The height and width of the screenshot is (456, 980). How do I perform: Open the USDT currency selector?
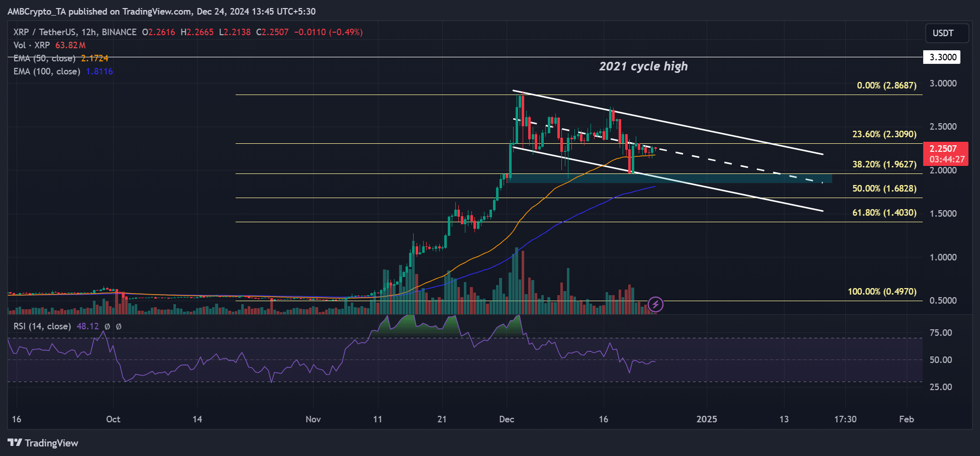click(947, 33)
